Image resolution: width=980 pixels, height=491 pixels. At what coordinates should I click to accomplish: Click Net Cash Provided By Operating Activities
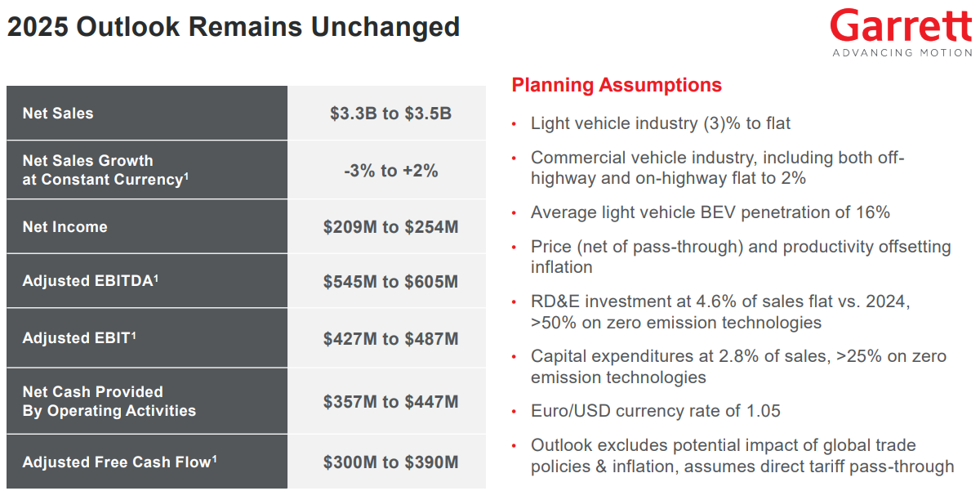click(x=109, y=401)
